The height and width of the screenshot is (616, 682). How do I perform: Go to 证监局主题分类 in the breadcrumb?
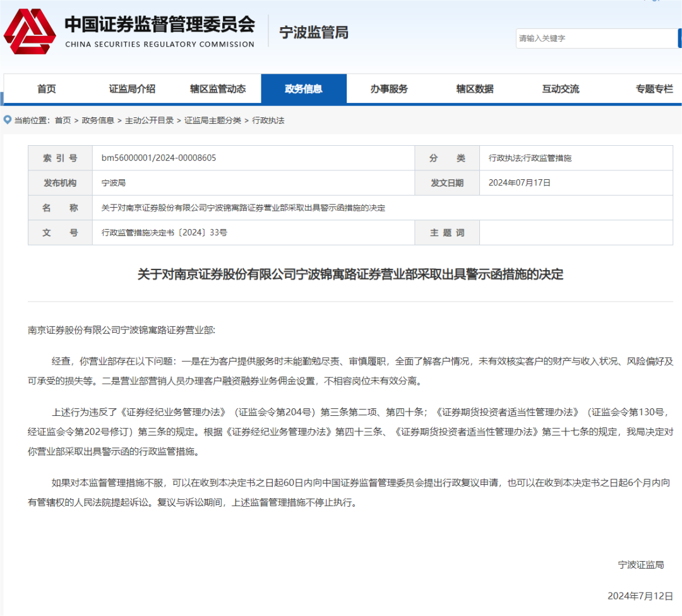click(x=213, y=121)
